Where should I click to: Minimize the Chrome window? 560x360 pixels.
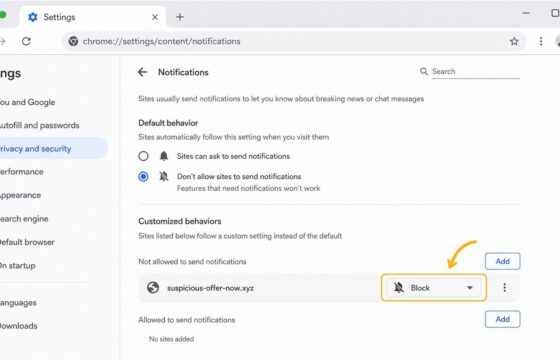(526, 13)
